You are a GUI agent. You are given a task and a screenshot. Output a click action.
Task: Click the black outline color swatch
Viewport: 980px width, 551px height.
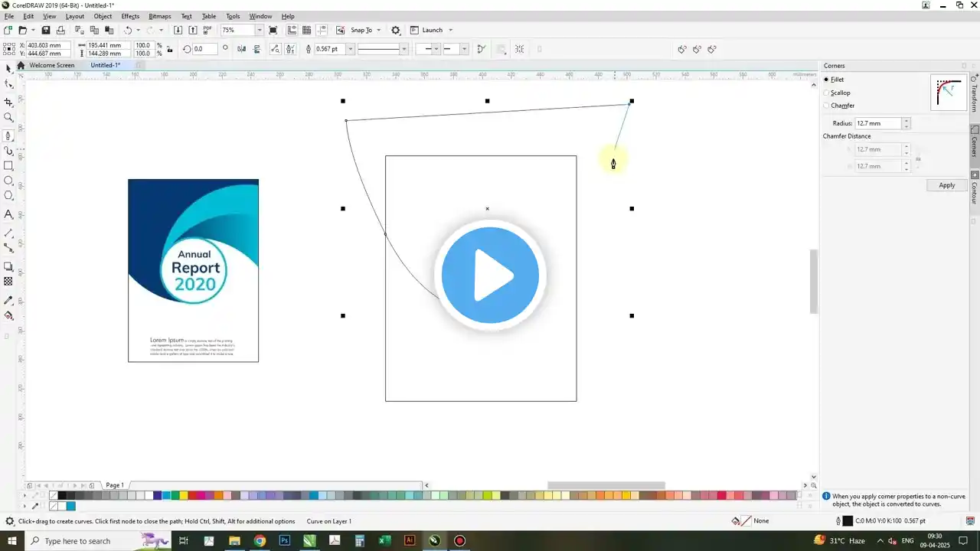[x=848, y=521]
